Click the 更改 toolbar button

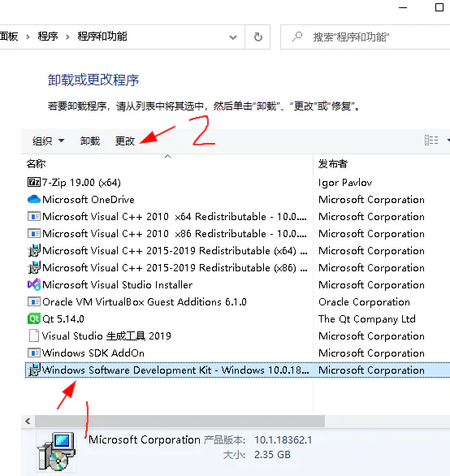[125, 141]
